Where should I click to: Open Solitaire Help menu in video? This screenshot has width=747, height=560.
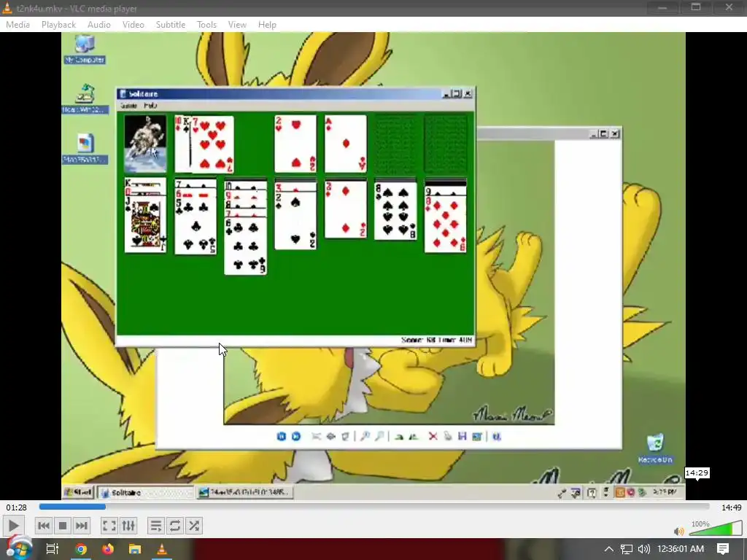[x=150, y=106]
